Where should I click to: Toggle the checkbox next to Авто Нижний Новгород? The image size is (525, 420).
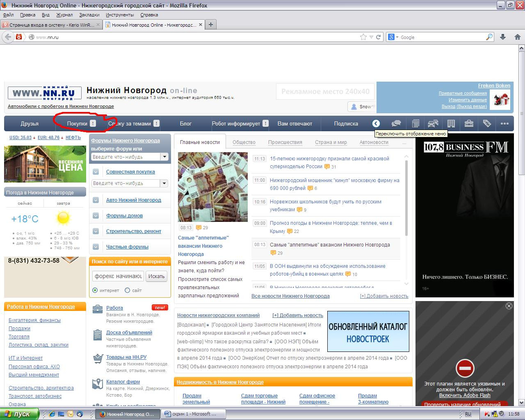[96, 200]
